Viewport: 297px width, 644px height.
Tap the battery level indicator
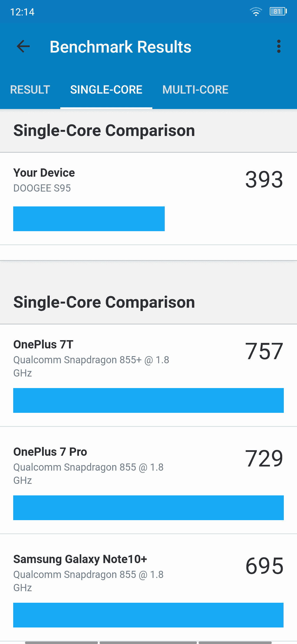pyautogui.click(x=278, y=12)
